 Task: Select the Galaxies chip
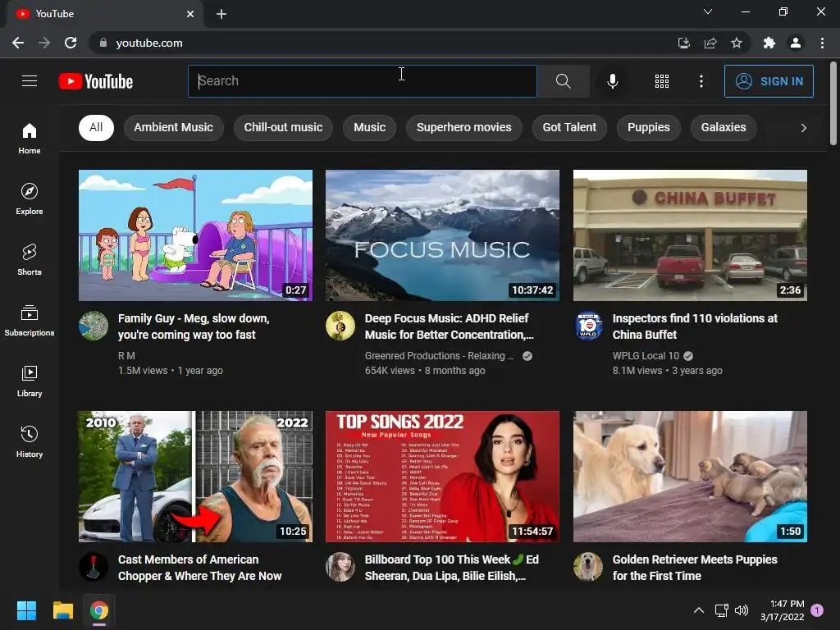(724, 127)
